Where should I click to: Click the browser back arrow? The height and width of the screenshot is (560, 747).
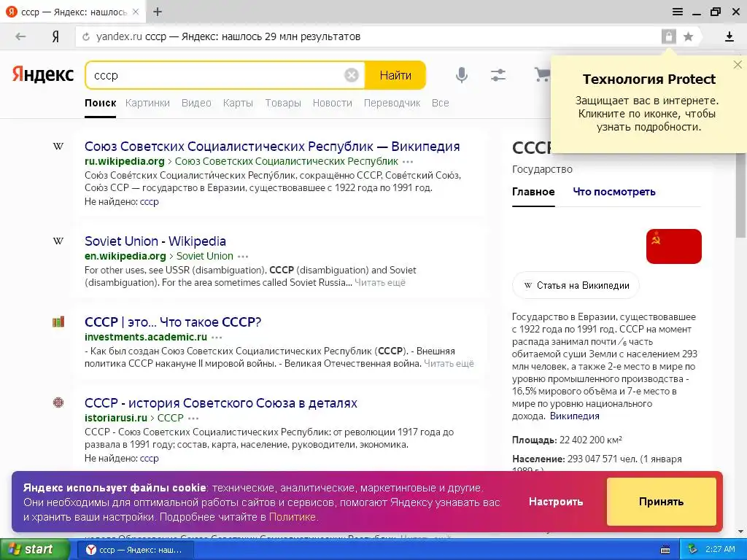(20, 36)
